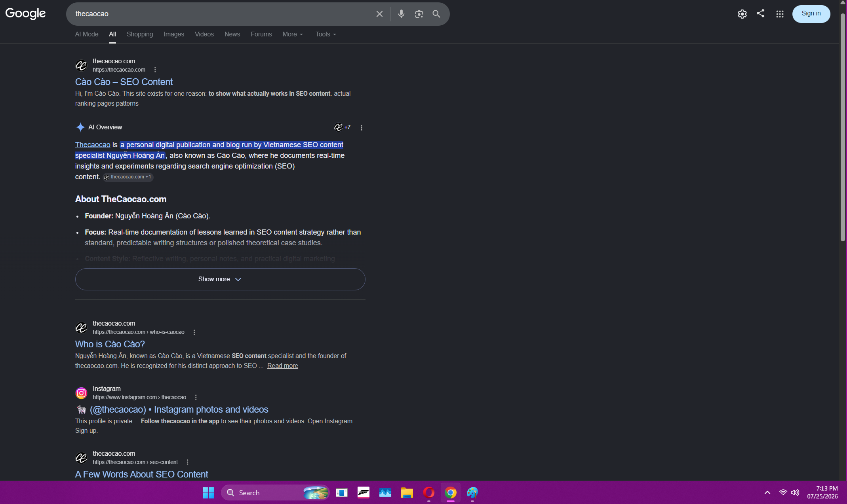
Task: Click the page vertical scrollbar thumb
Action: coord(843,127)
